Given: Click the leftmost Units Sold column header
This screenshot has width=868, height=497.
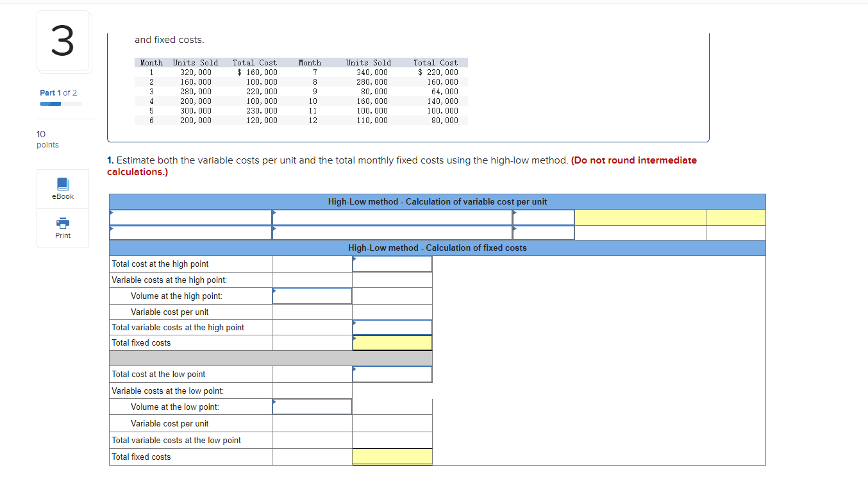Looking at the screenshot, I should 196,62.
